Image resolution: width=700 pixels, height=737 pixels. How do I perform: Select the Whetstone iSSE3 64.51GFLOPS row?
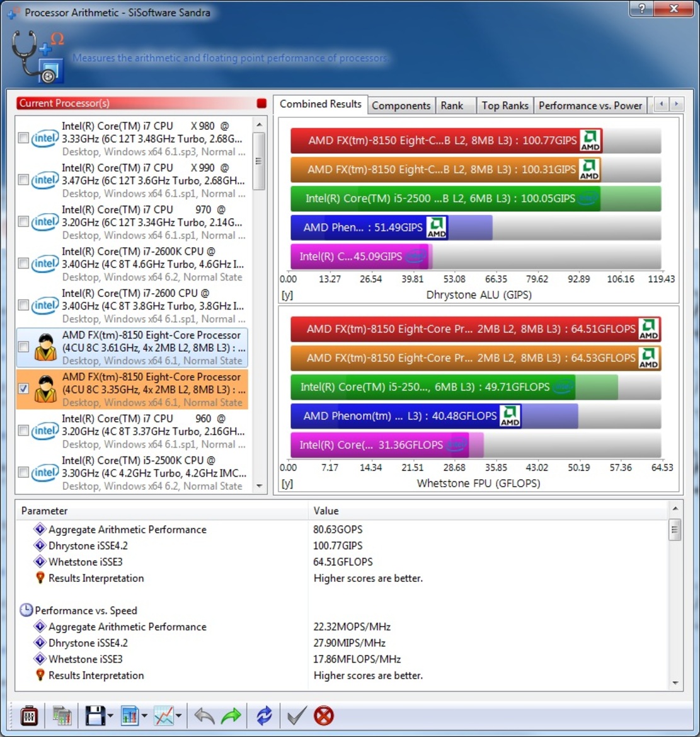click(x=341, y=562)
